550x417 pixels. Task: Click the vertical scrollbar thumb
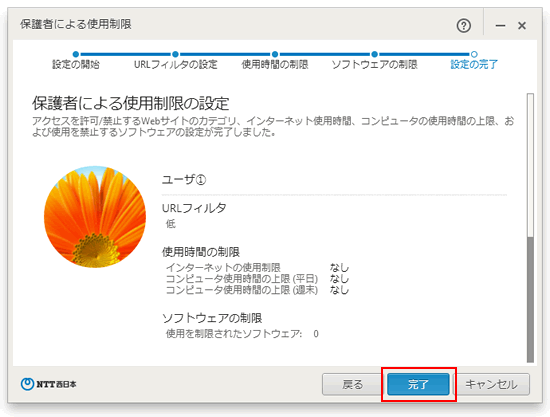530,300
